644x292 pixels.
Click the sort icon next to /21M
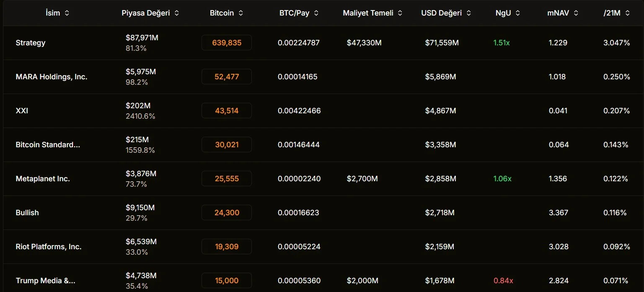627,13
